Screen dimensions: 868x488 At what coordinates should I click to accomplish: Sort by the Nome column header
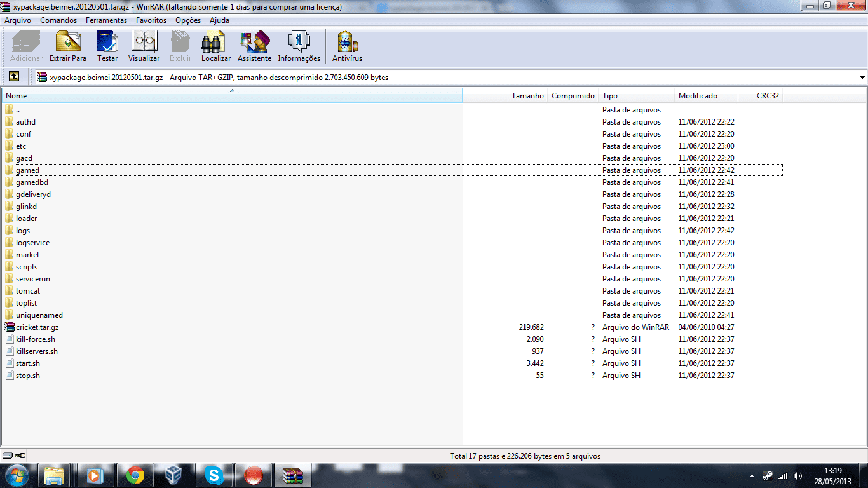click(x=232, y=96)
